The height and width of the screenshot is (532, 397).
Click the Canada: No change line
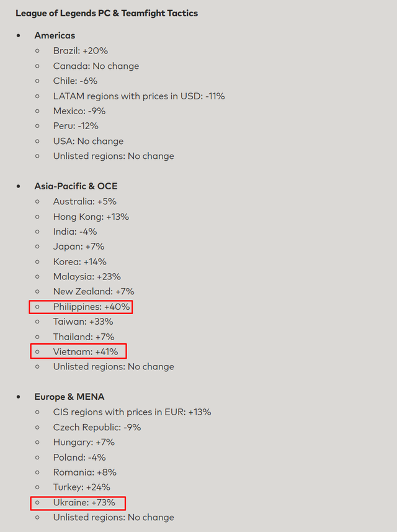coord(96,66)
